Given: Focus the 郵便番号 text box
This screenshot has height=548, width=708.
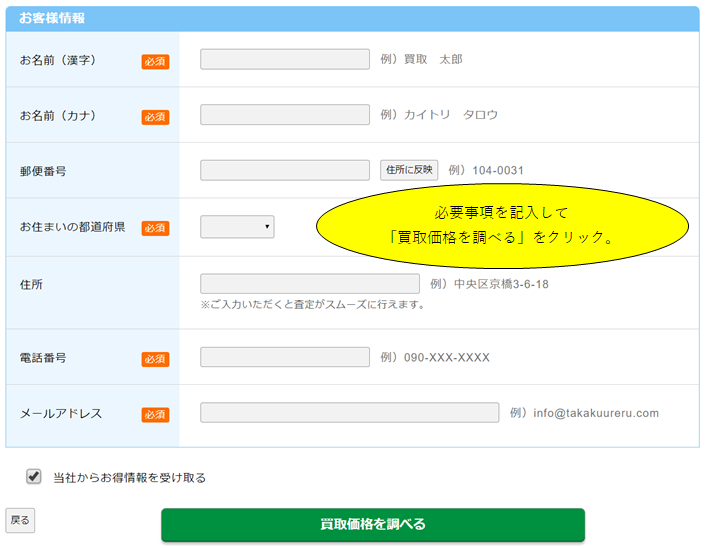Looking at the screenshot, I should click(285, 170).
